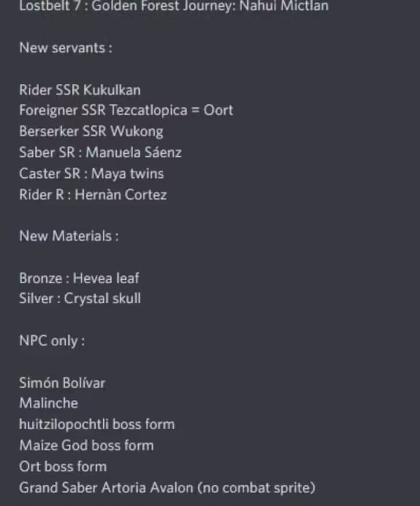
Task: Click the 'Berserker SSR Wukong' line
Action: [x=92, y=132]
